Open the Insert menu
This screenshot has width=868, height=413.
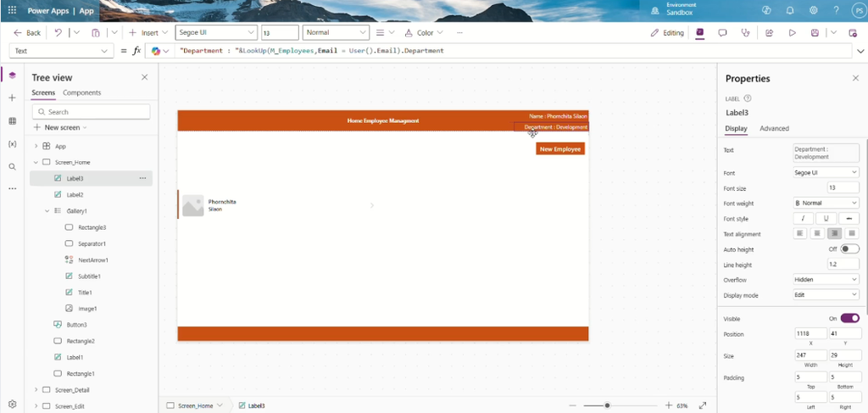[147, 33]
